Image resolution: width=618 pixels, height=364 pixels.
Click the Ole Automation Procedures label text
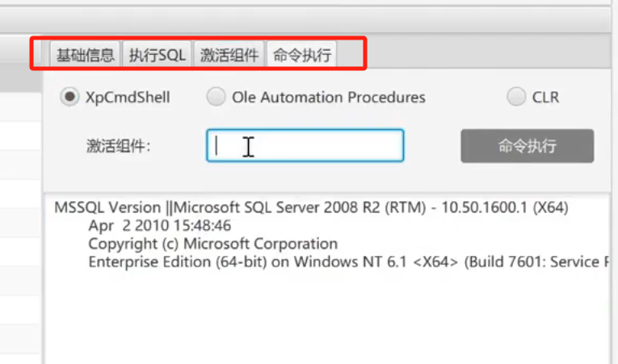pyautogui.click(x=329, y=98)
